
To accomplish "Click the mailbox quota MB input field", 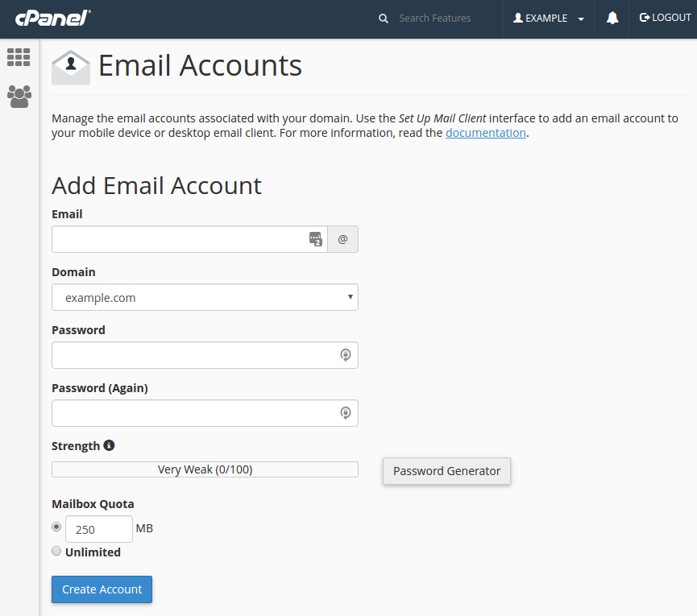I will (x=98, y=529).
